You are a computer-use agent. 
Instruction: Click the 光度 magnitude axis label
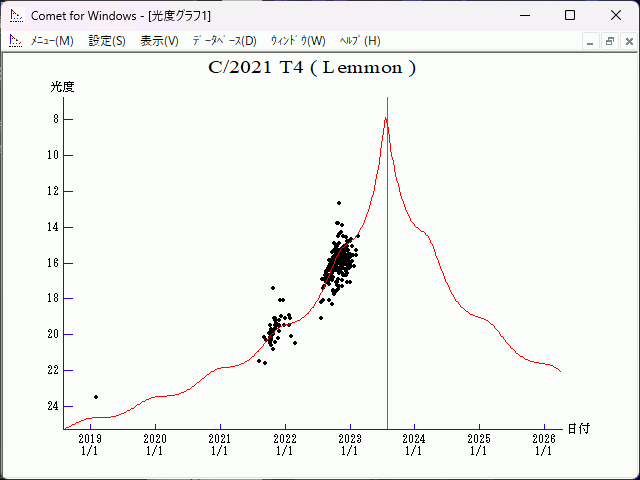pos(62,87)
